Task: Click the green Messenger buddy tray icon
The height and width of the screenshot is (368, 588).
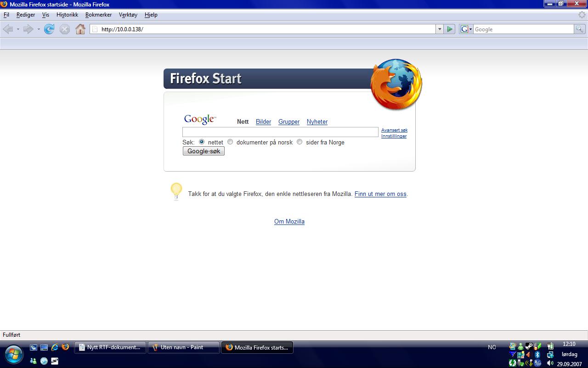Action: 520,346
